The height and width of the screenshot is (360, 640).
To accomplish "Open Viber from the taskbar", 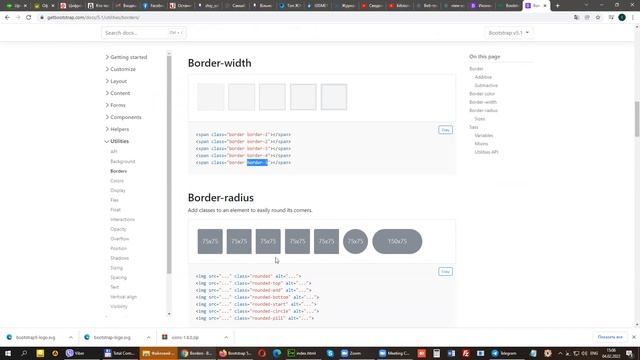I will pos(76,353).
